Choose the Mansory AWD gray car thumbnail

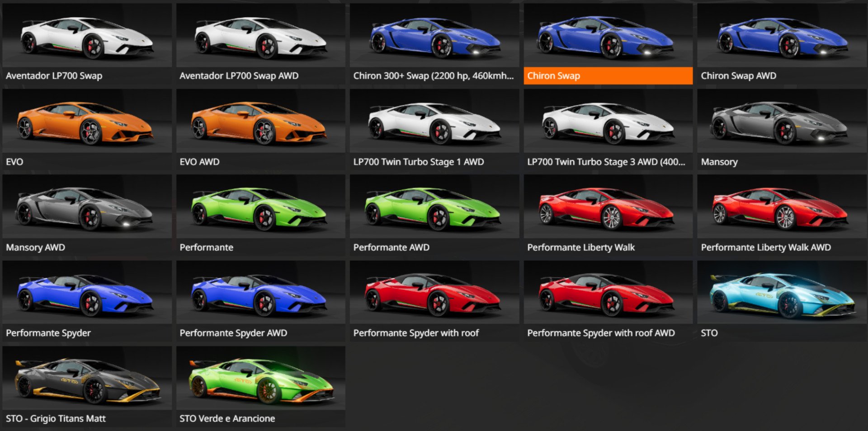tap(87, 207)
